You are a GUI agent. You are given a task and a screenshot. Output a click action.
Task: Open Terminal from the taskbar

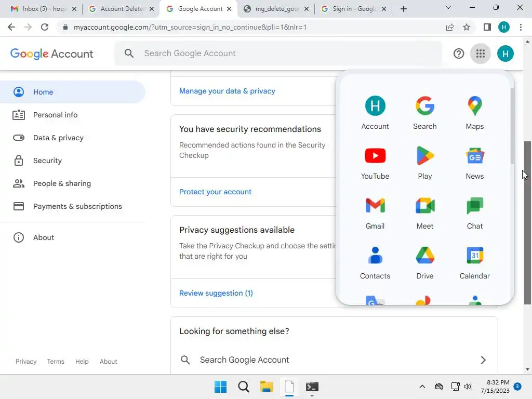tap(312, 387)
